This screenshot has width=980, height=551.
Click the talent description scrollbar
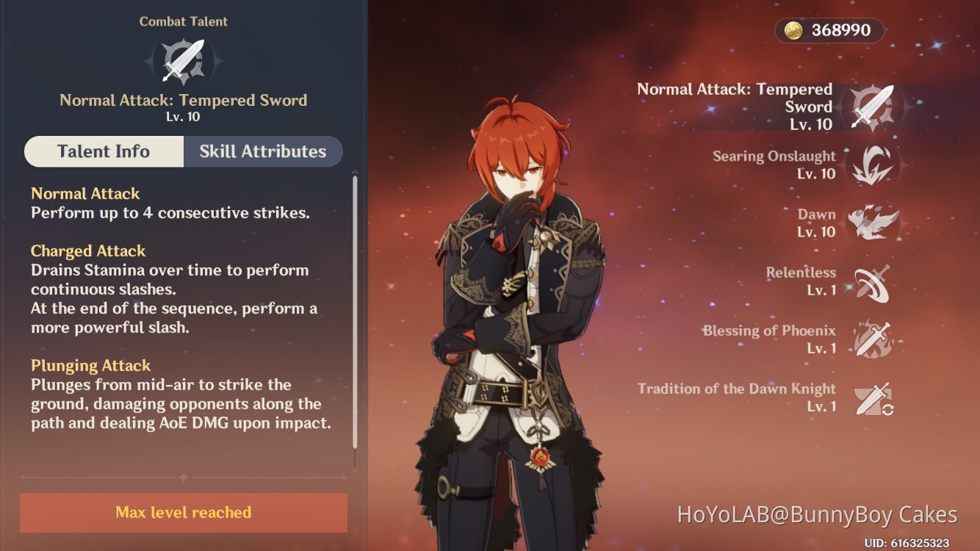356,312
